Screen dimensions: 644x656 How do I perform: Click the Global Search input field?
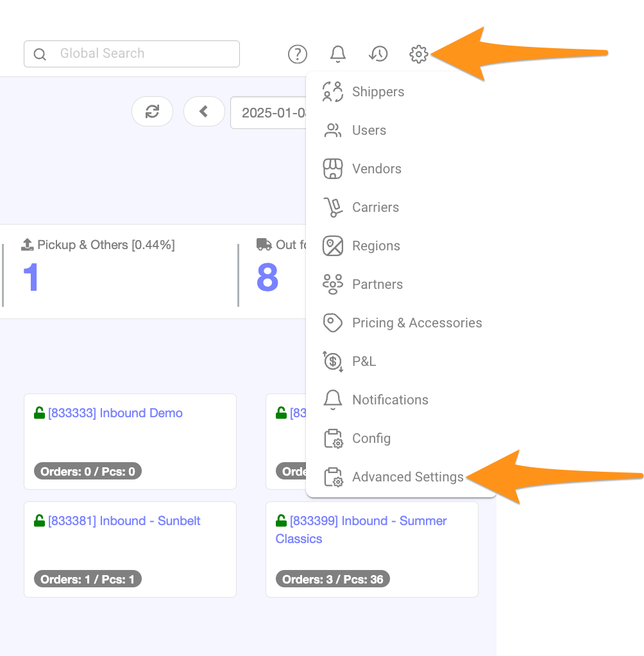(x=131, y=53)
